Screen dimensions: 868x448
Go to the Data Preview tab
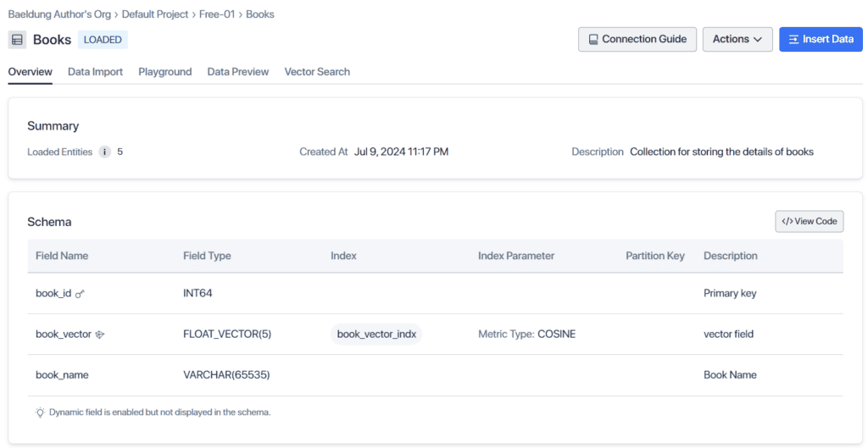[x=238, y=72]
